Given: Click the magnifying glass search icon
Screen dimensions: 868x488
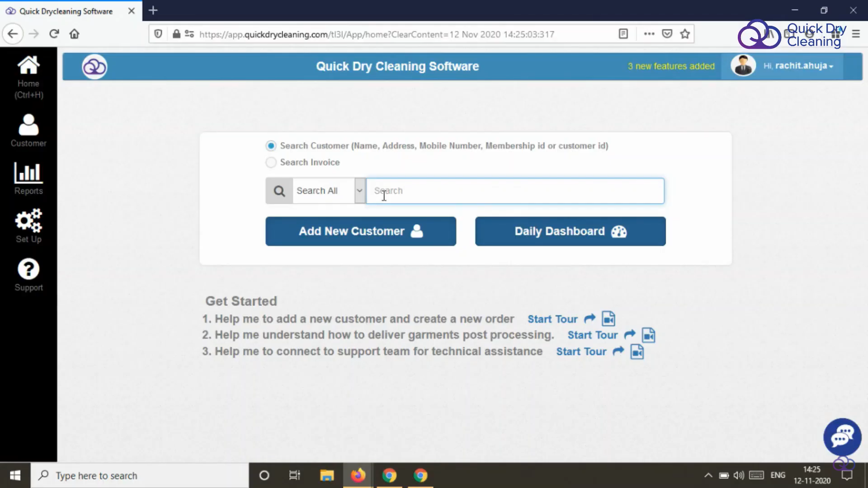Looking at the screenshot, I should (x=278, y=191).
